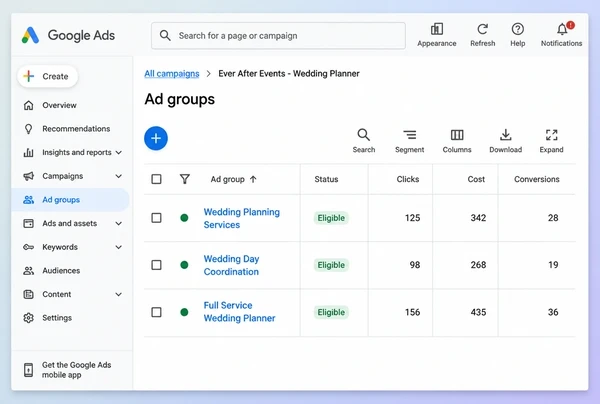Open Full Service Wedding Planner ad group
Screen dimensions: 600x404
[239, 312]
